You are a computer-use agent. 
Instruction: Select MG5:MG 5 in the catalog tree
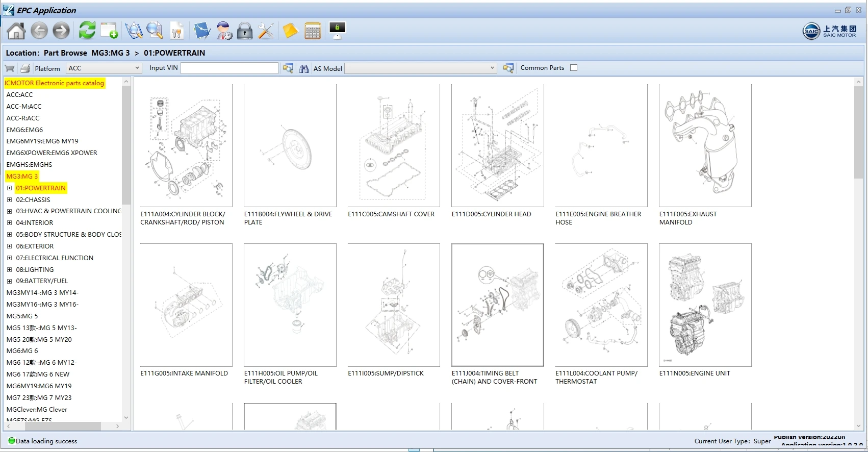point(22,316)
